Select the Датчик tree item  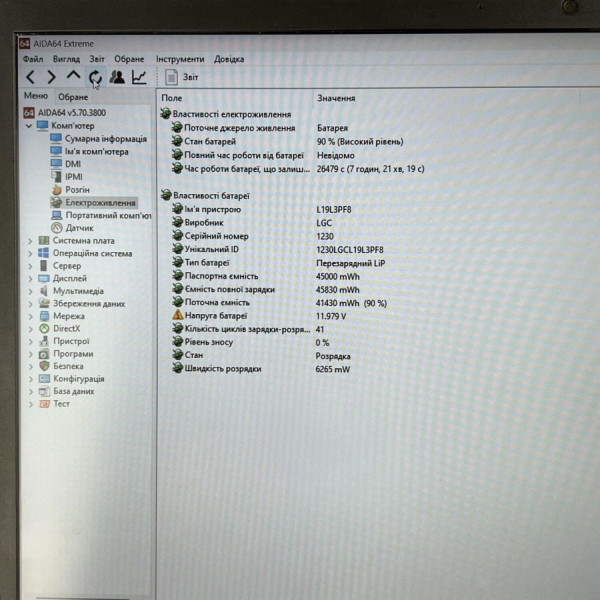pos(72,228)
